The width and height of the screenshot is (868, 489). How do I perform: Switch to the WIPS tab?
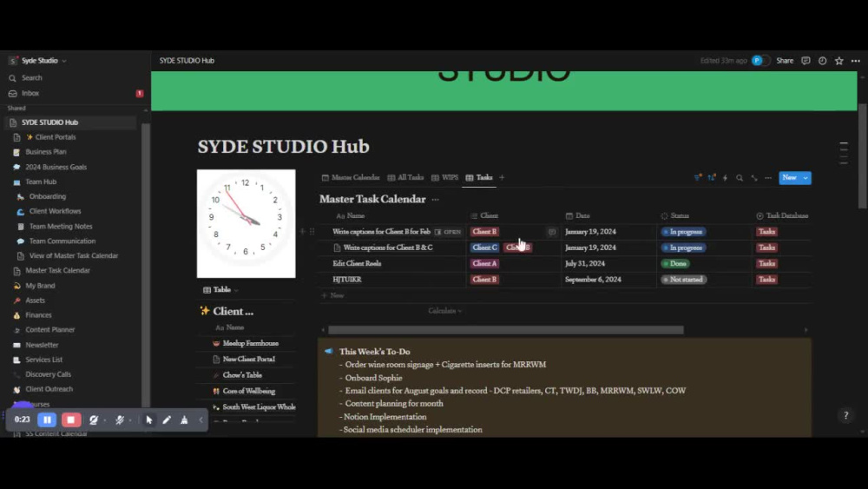point(444,178)
